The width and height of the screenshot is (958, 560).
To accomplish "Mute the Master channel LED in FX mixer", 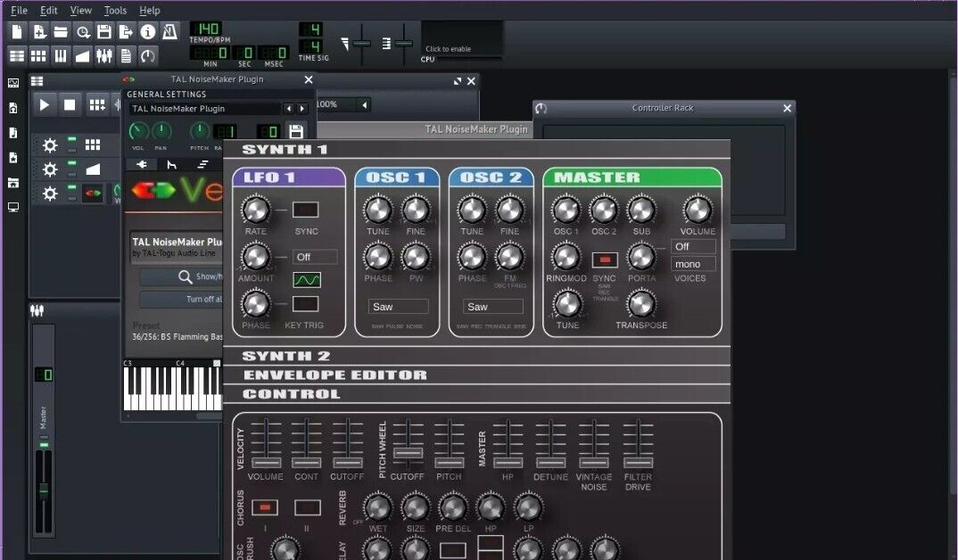I will 44,445.
